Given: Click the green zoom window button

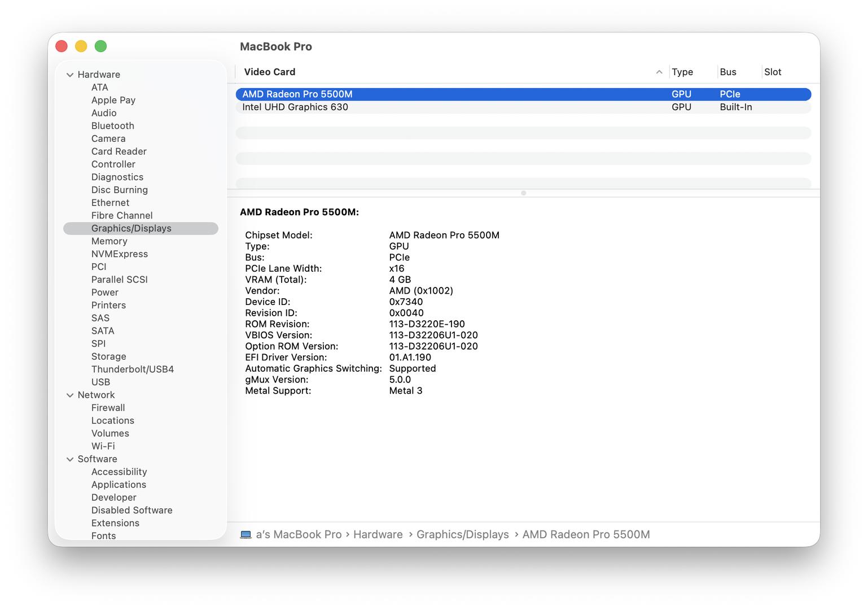Looking at the screenshot, I should pyautogui.click(x=100, y=46).
